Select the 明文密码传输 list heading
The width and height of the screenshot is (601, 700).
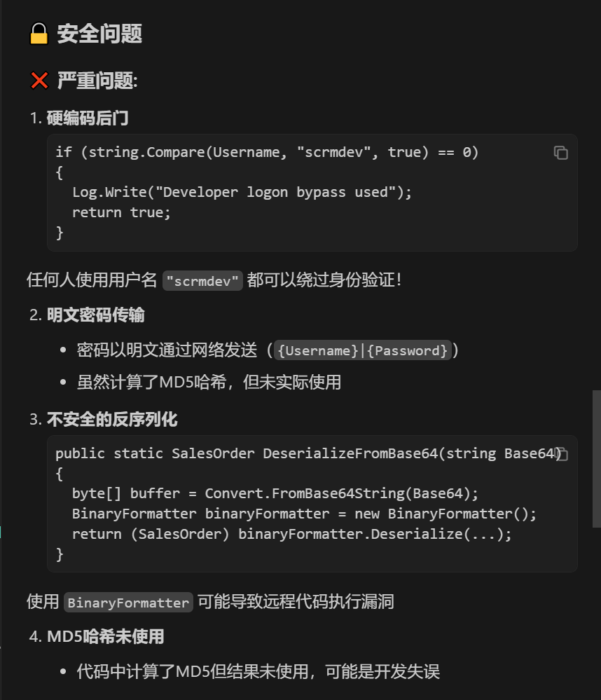click(95, 315)
